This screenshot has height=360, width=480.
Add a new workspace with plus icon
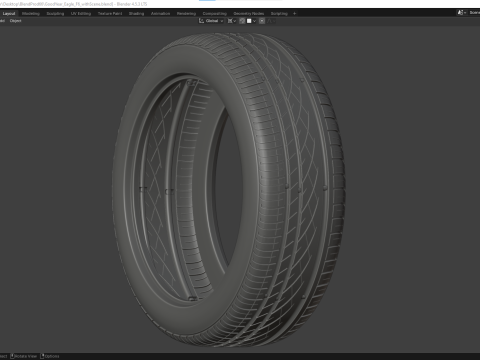click(x=294, y=14)
